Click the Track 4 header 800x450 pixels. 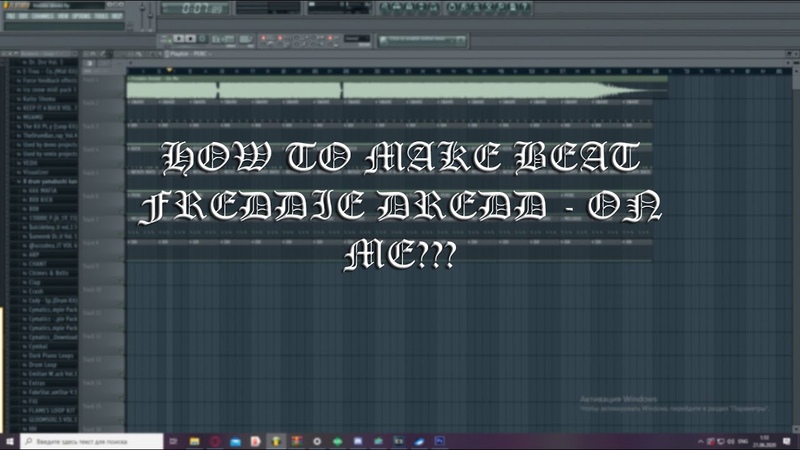click(x=103, y=157)
